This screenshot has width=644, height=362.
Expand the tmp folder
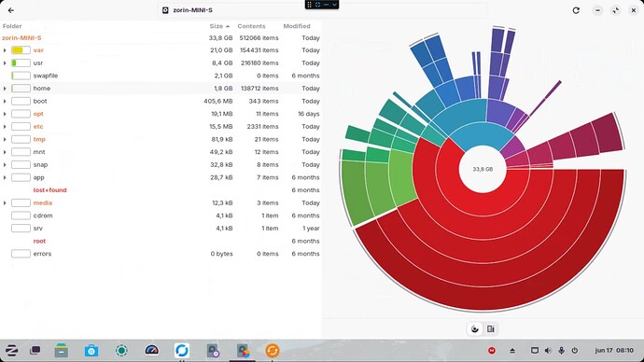click(x=5, y=140)
